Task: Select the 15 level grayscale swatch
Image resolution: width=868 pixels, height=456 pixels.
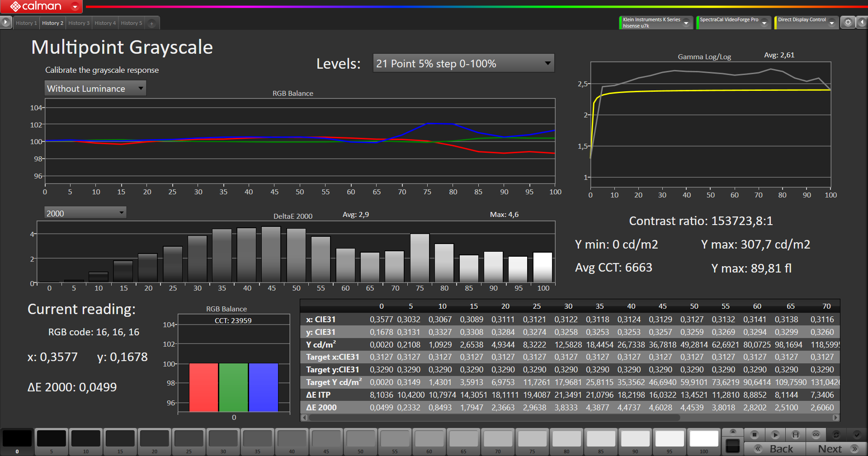Action: [120, 441]
